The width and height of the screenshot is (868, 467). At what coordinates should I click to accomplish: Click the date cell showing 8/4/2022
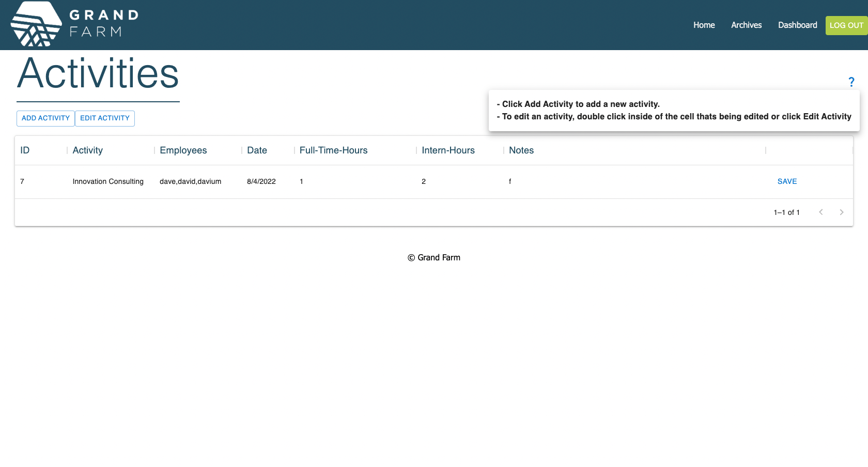[261, 181]
